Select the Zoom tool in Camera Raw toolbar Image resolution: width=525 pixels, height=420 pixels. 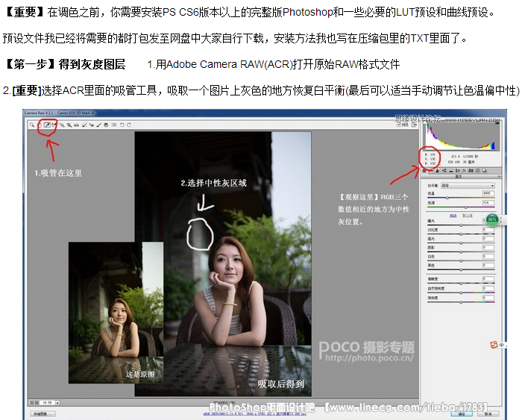pyautogui.click(x=32, y=125)
